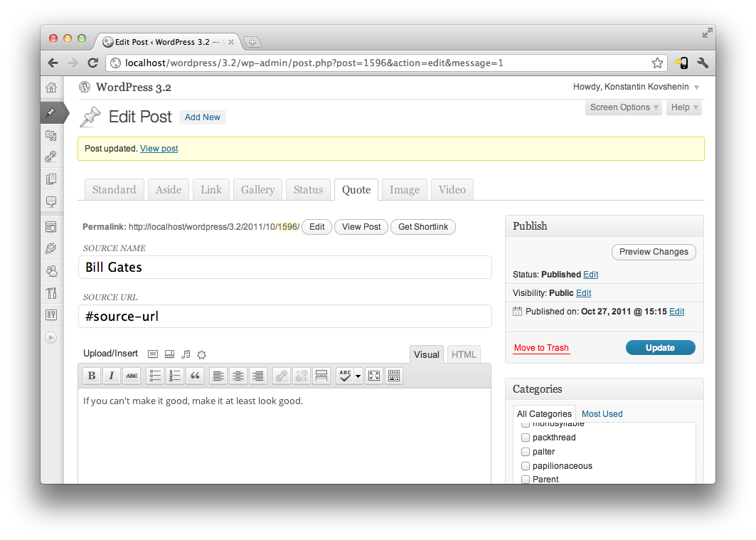Image resolution: width=756 pixels, height=540 pixels.
Task: Open the Dashboard home icon in sidebar
Action: 51,88
